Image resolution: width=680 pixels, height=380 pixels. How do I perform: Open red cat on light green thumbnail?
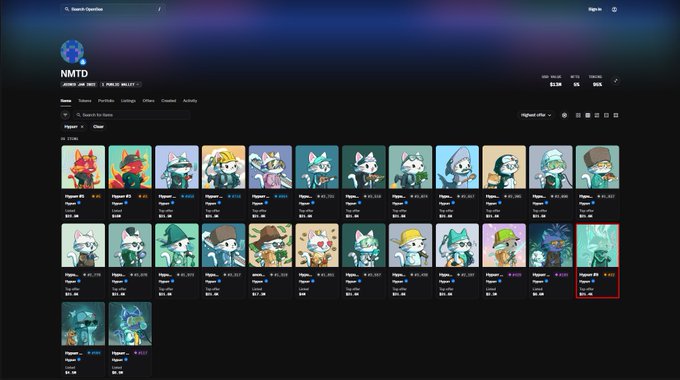tap(83, 167)
